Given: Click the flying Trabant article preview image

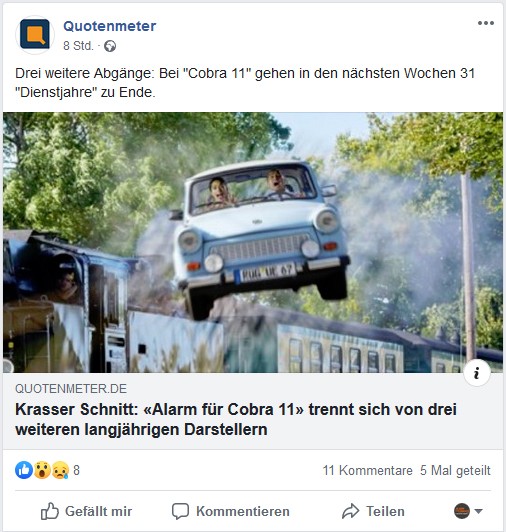Looking at the screenshot, I should 253,242.
